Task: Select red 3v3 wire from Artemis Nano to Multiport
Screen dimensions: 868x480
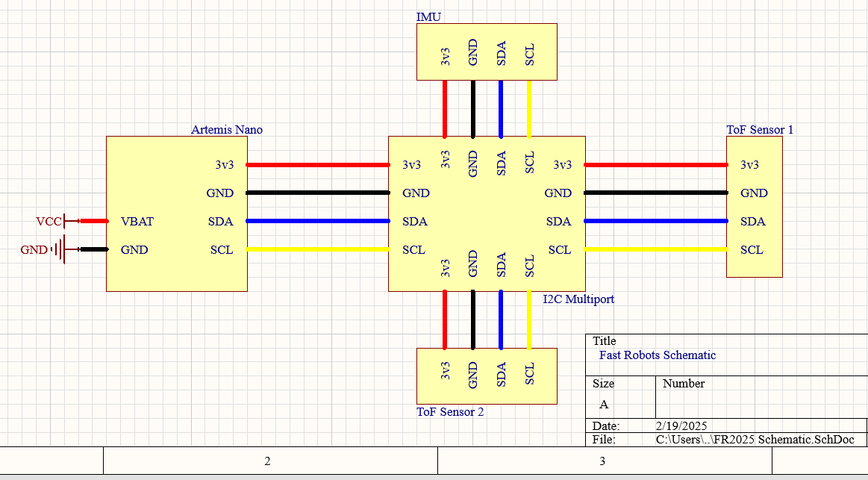Action: pos(318,165)
